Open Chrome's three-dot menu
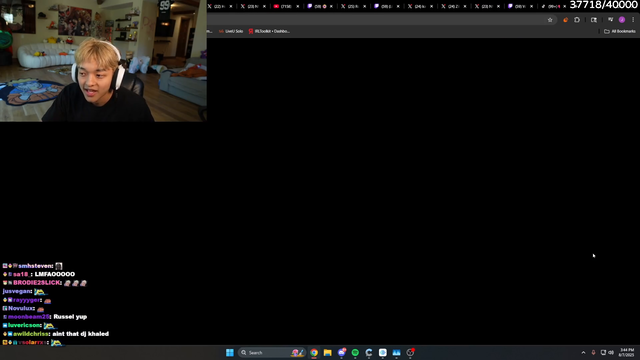The width and height of the screenshot is (640, 360). [633, 20]
